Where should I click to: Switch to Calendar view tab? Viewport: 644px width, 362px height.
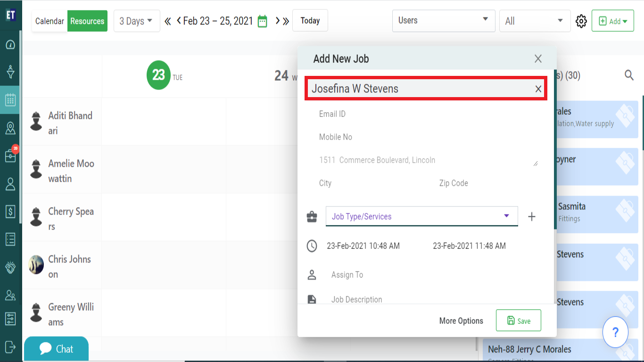50,21
